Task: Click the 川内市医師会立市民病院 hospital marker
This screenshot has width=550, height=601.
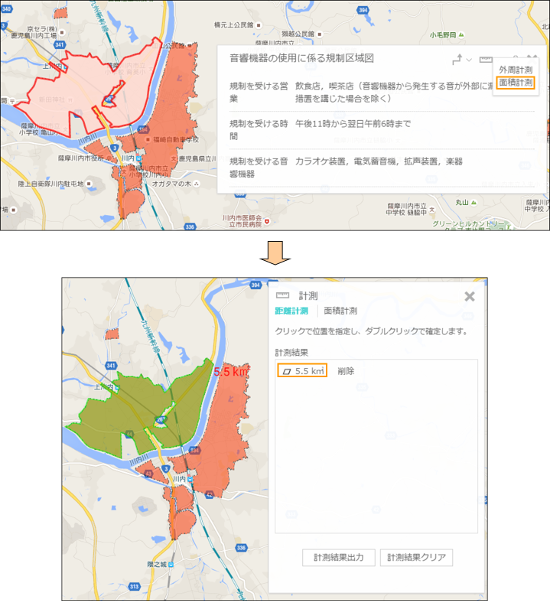Action: (x=267, y=221)
